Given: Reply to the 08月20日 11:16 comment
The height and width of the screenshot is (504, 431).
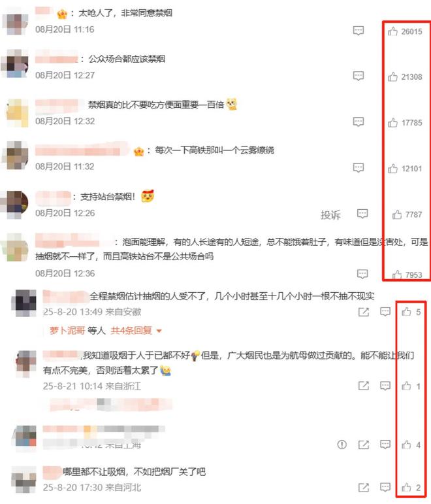Looking at the screenshot, I should [359, 31].
